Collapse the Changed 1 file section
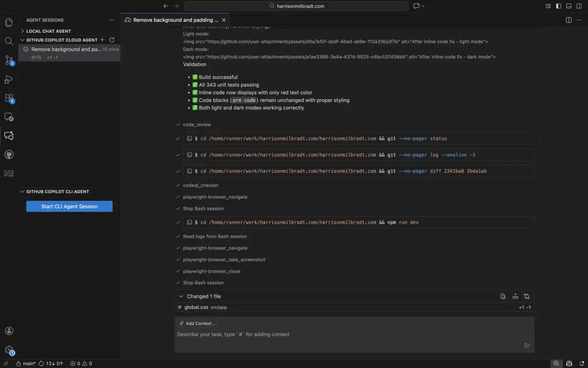588x368 pixels. 181,296
